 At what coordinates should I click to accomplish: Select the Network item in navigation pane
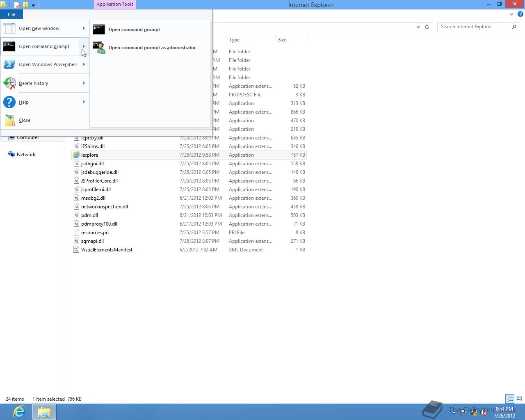coord(26,155)
